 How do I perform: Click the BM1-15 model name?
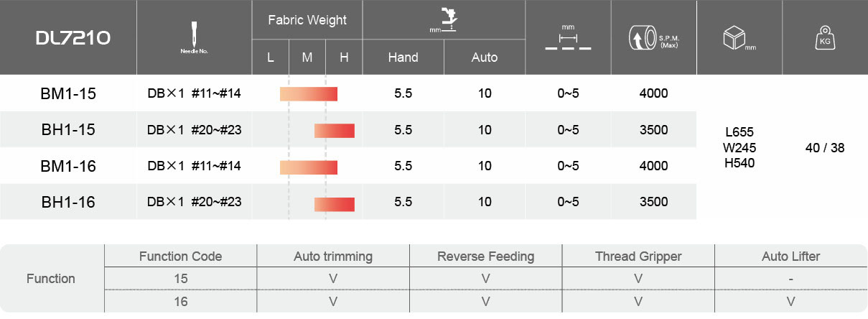[68, 93]
